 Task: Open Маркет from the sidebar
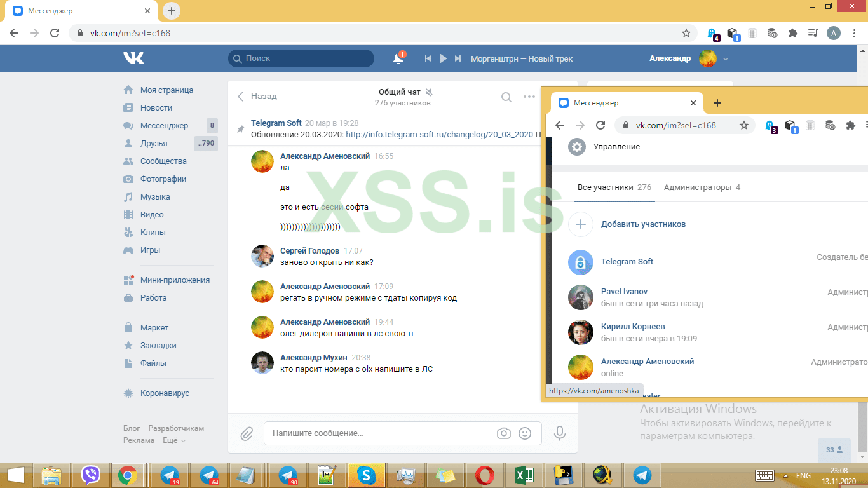pos(154,328)
